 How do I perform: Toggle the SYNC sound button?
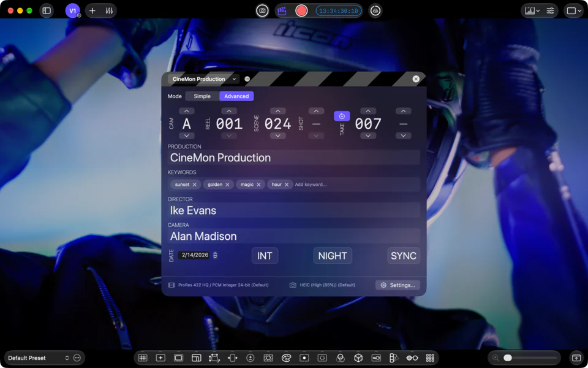[x=404, y=256]
